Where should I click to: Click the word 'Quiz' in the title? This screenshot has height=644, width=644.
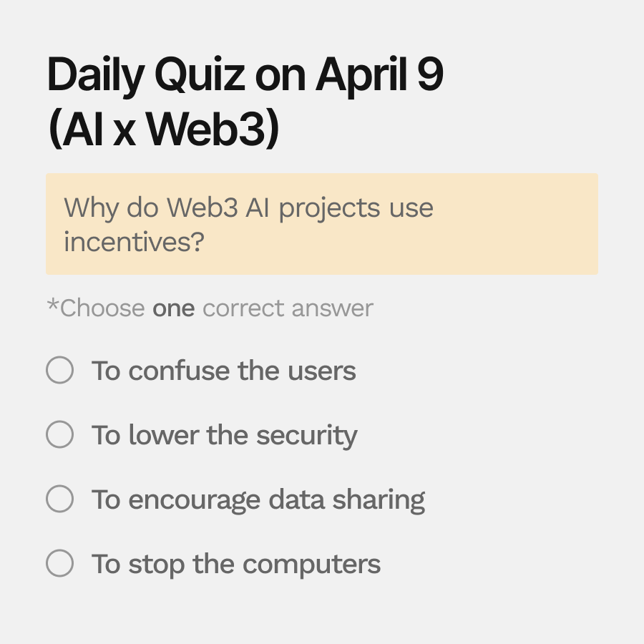[x=200, y=75]
